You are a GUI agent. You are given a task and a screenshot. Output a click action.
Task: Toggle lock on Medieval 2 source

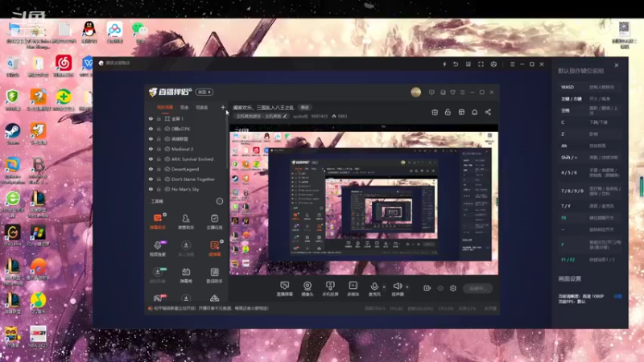[159, 149]
